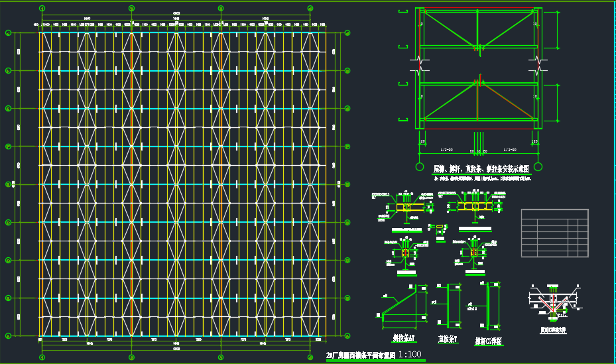Click the right axis circle below installation diagram

pyautogui.click(x=538, y=167)
